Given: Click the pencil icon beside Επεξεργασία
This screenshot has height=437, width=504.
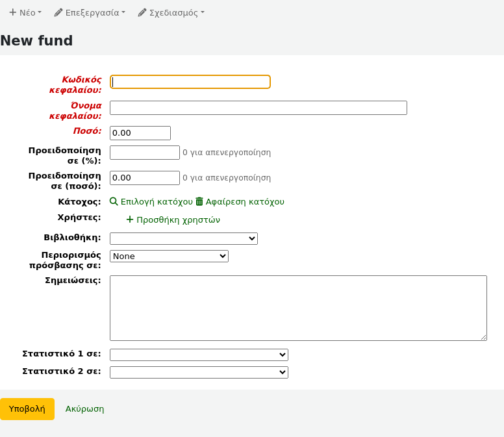Looking at the screenshot, I should click(x=58, y=12).
